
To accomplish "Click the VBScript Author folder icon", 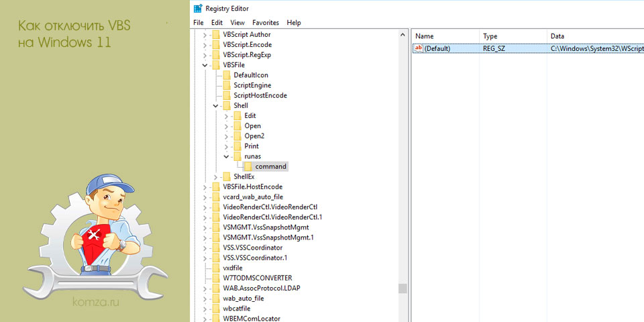I will click(216, 34).
